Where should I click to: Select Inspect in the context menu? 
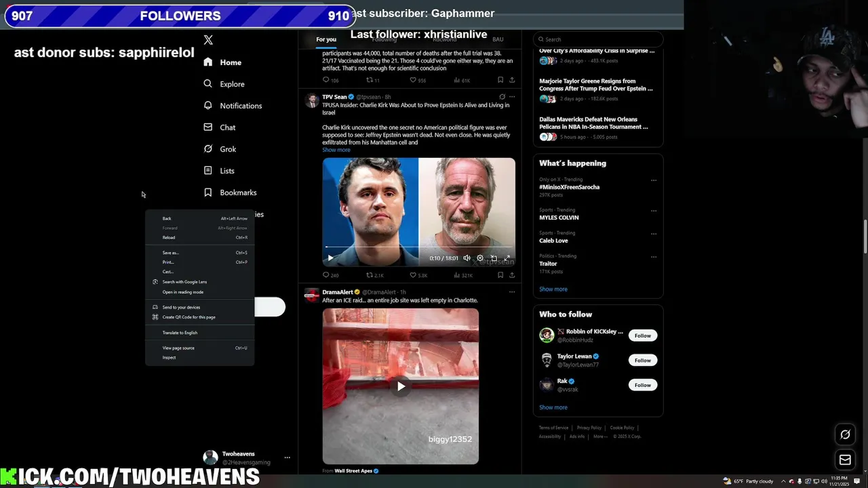coord(199,357)
